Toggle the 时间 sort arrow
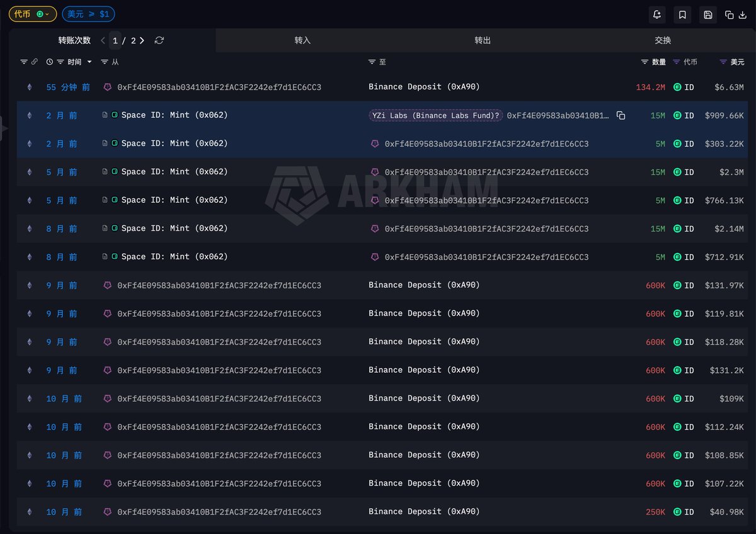756x534 pixels. coord(89,62)
